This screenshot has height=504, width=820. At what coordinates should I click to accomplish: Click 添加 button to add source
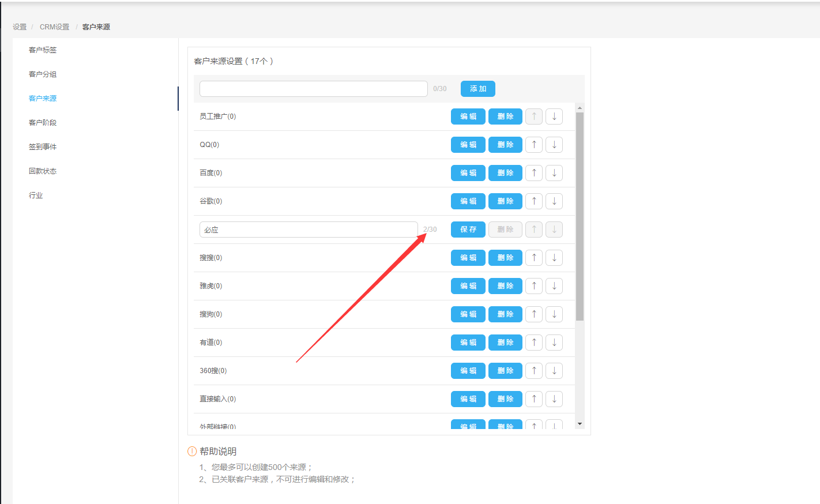tap(477, 89)
